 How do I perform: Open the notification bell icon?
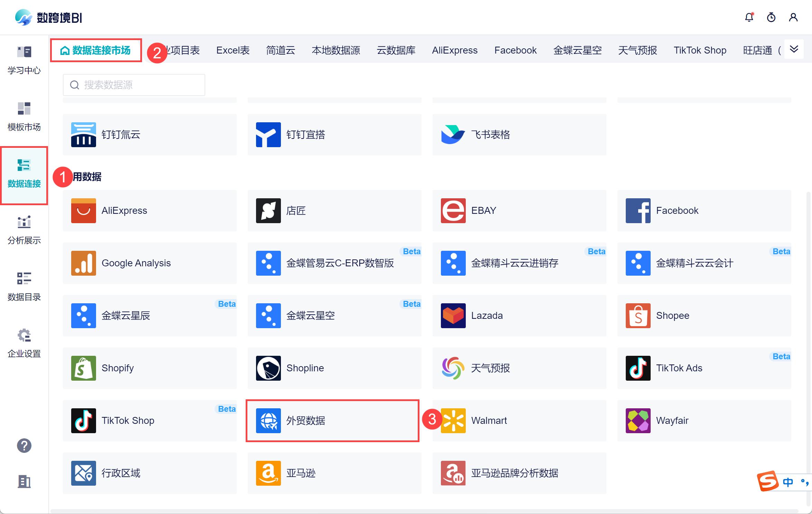click(x=749, y=17)
